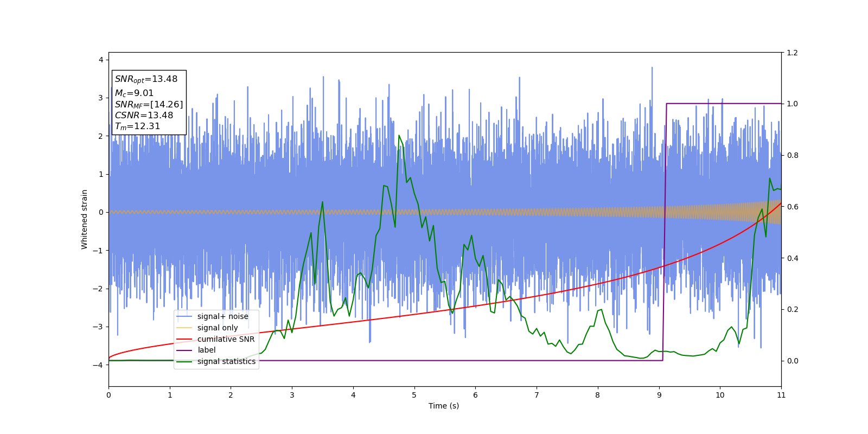
Task: Click x-axis tick label 7
Action: tap(537, 395)
